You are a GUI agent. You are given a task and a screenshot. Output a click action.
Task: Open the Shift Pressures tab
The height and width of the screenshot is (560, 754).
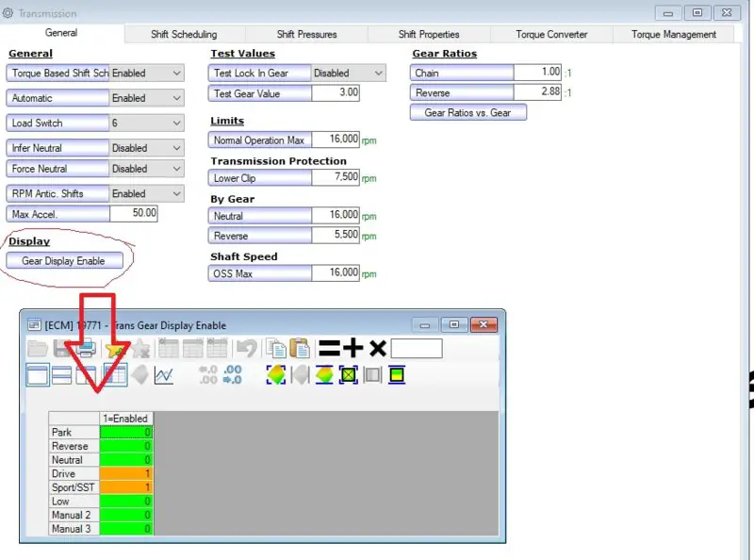[x=307, y=34]
